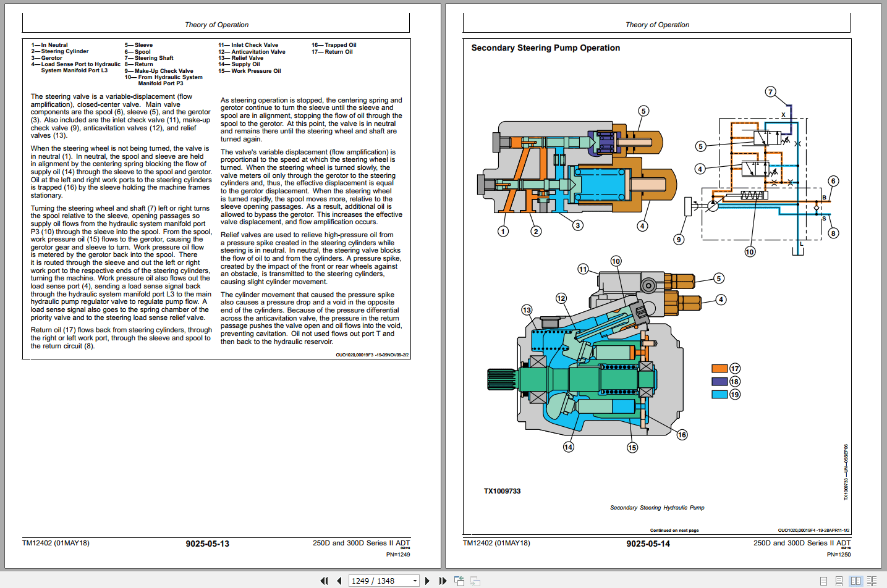
Task: Click page number '9025-05-13'
Action: 207,544
